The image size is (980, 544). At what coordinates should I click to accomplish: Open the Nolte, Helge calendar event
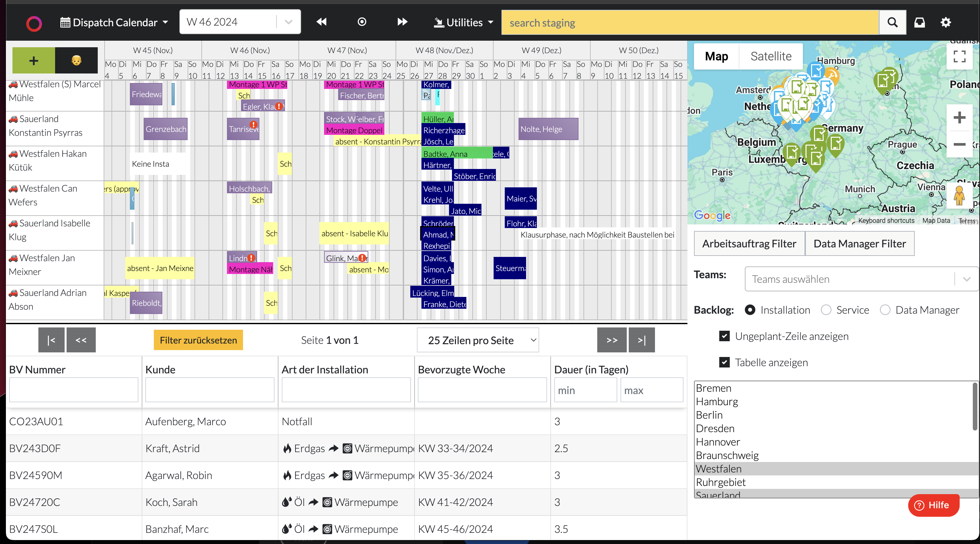[548, 129]
